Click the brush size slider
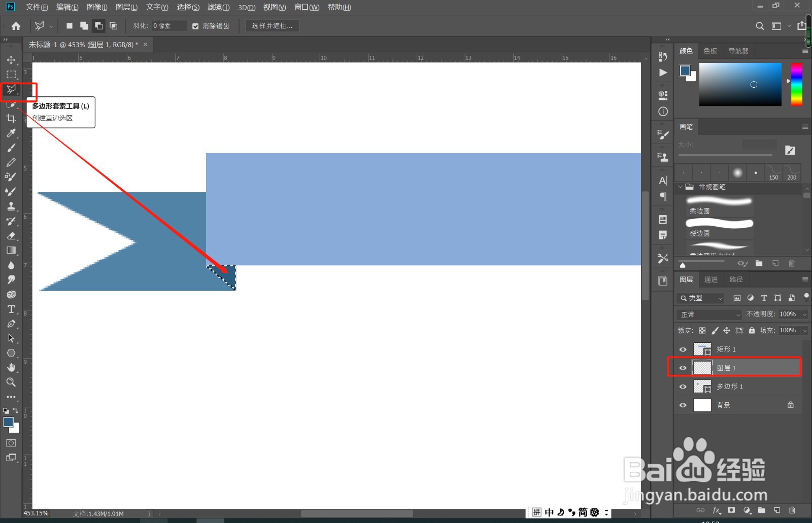Viewport: 812px width, 523px height. pos(725,155)
